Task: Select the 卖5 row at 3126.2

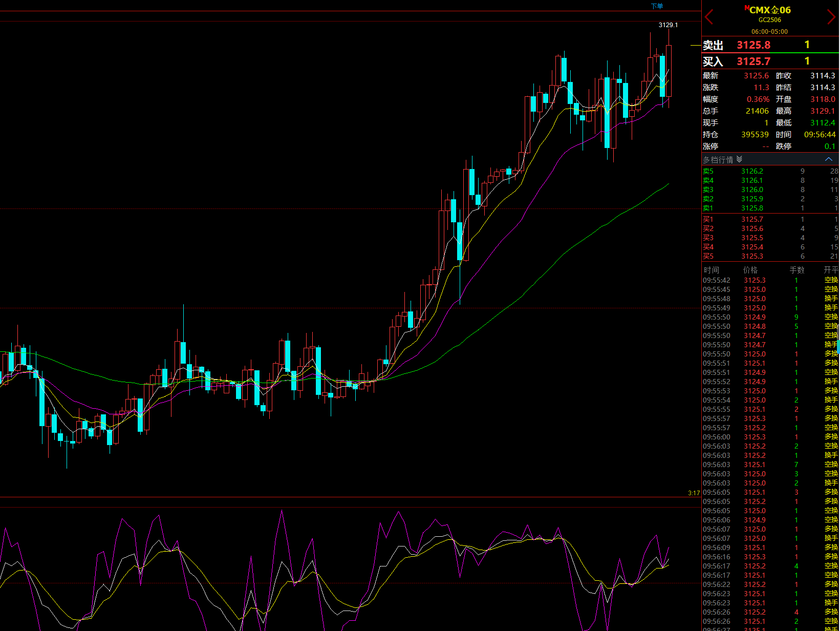Action: click(770, 171)
